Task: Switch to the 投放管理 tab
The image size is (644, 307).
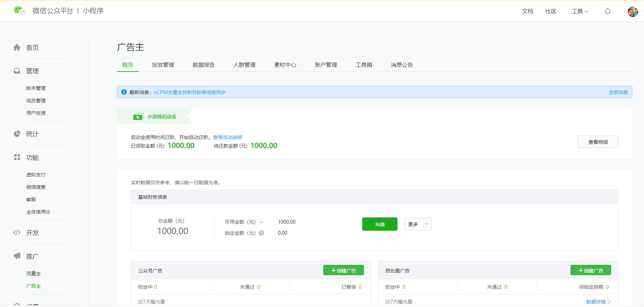Action: tap(163, 65)
